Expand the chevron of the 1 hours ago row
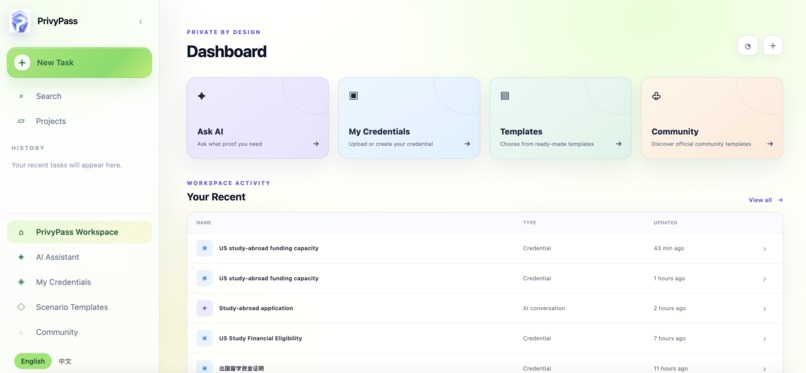Viewport: 806px width, 373px height. click(764, 279)
